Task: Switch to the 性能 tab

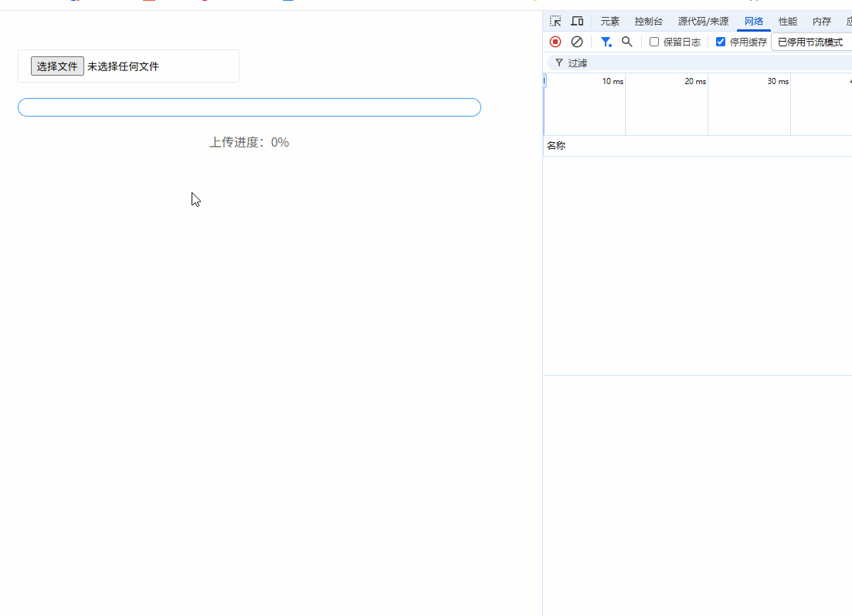Action: (x=787, y=21)
